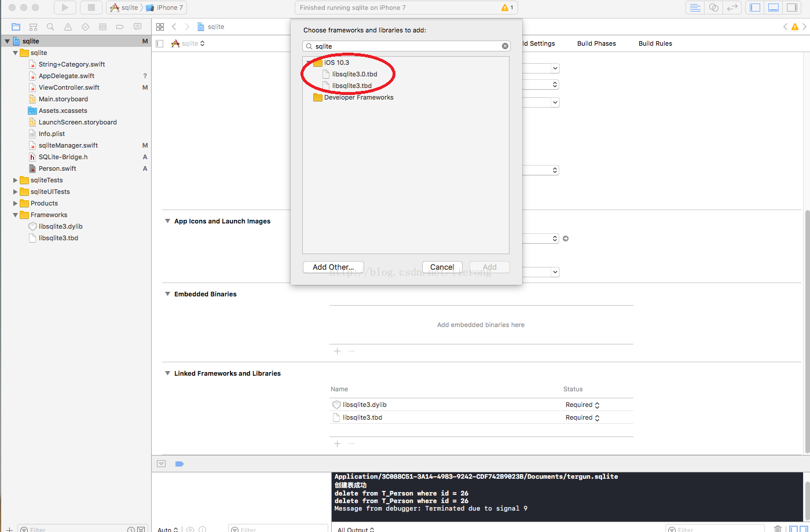Toggle the Debug area visibility
The image size is (810, 532).
773,8
